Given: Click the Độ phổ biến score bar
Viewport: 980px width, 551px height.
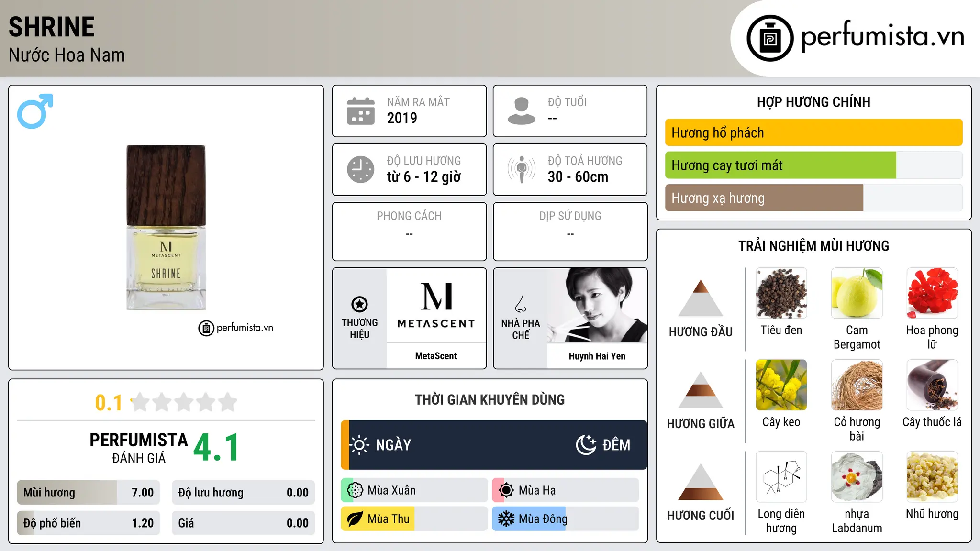Looking at the screenshot, I should 89,523.
